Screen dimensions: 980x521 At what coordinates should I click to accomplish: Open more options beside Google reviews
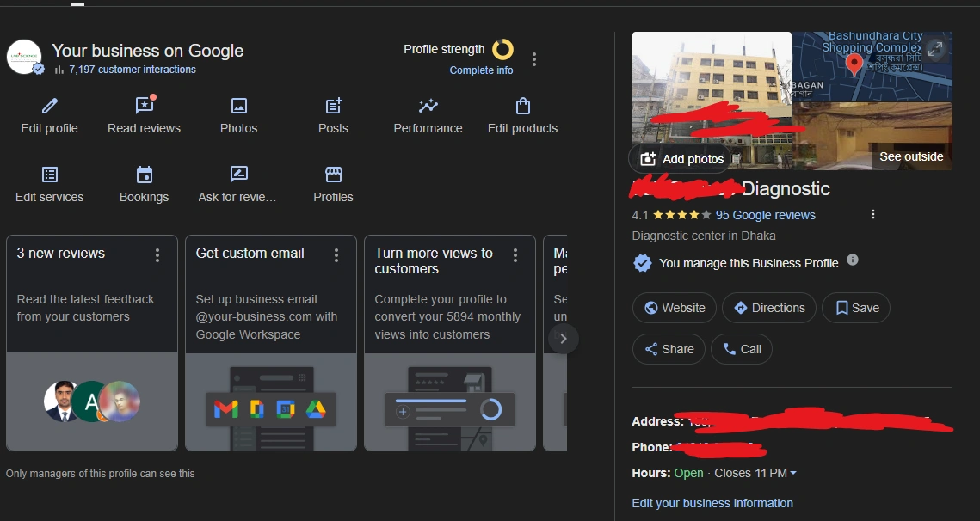click(873, 214)
